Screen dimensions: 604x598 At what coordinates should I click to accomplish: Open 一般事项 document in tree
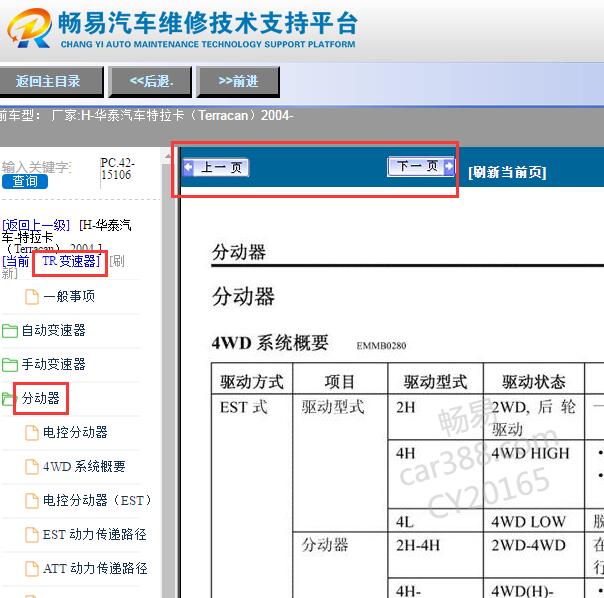69,296
